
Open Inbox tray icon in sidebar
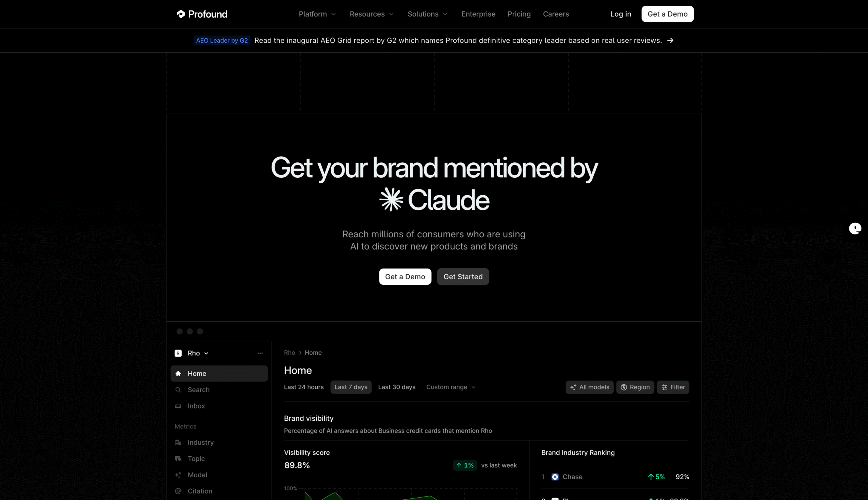click(x=178, y=406)
